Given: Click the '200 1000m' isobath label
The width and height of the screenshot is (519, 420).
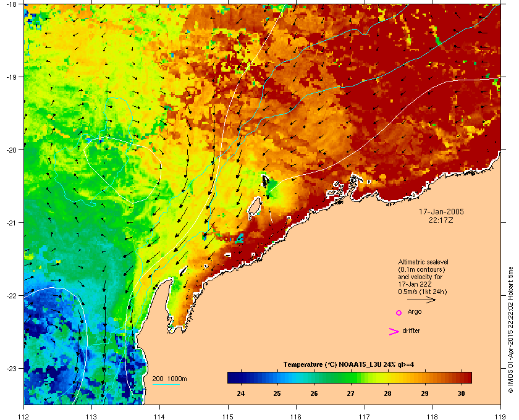Looking at the screenshot, I should click(x=169, y=379).
